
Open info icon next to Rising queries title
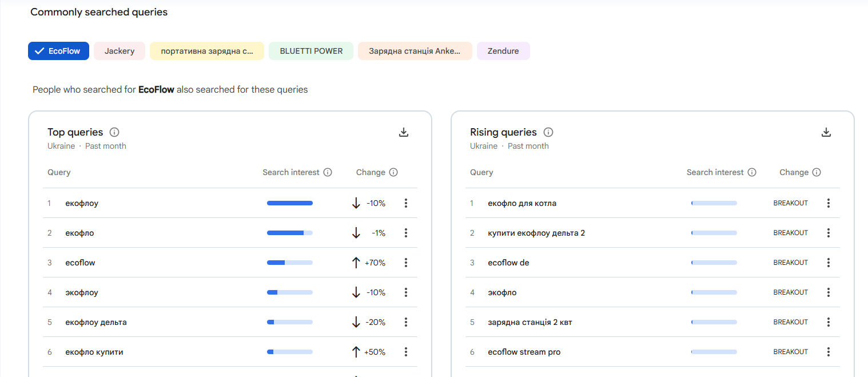click(x=548, y=132)
